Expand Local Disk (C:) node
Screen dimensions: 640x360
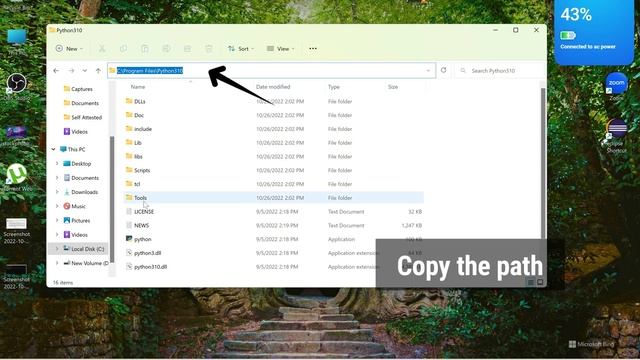pos(57,249)
